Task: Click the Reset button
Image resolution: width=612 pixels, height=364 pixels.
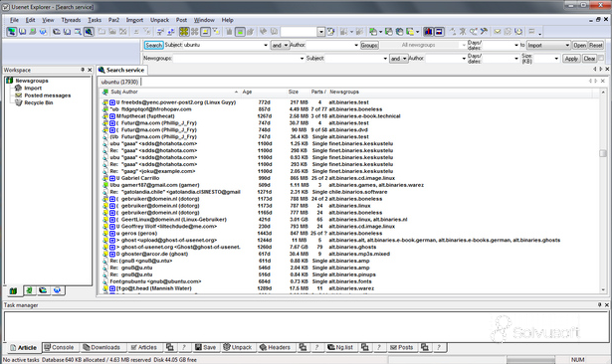Action: click(596, 46)
